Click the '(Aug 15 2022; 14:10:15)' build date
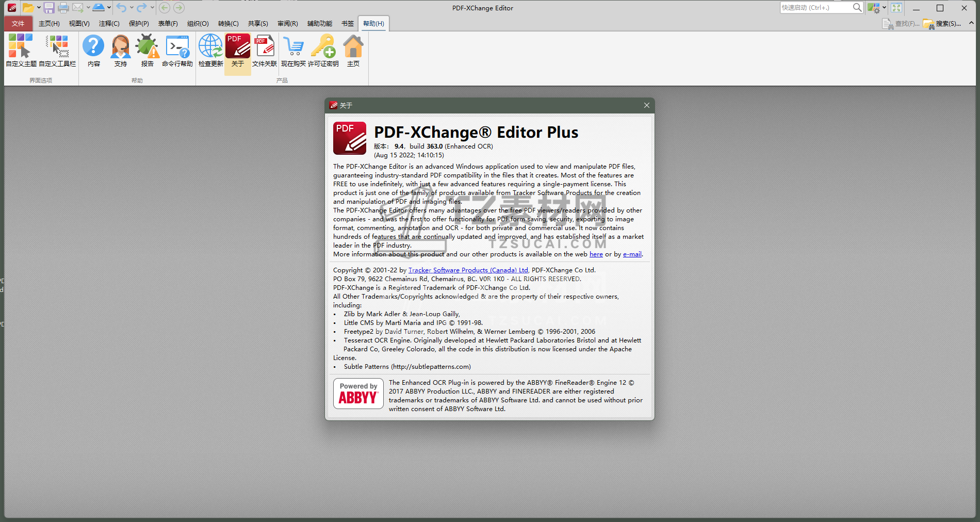 tap(409, 155)
